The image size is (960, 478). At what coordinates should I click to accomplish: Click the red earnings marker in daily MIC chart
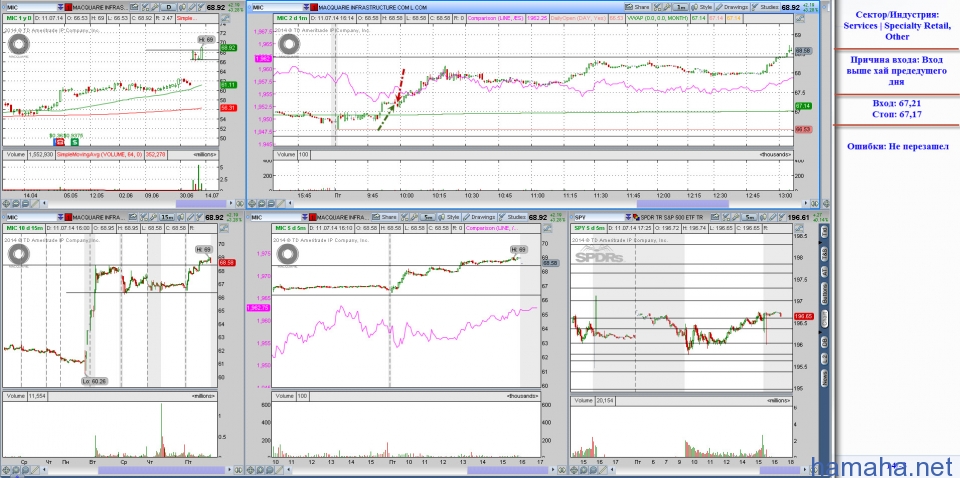(61, 141)
